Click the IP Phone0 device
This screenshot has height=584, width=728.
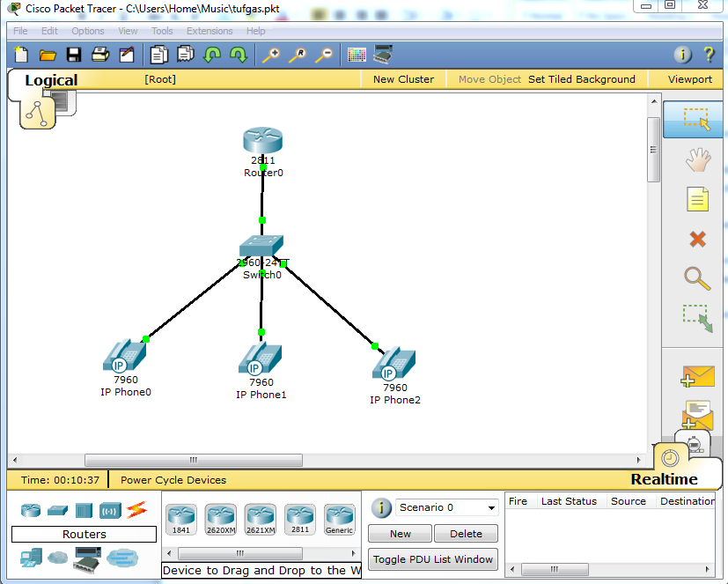pyautogui.click(x=124, y=355)
